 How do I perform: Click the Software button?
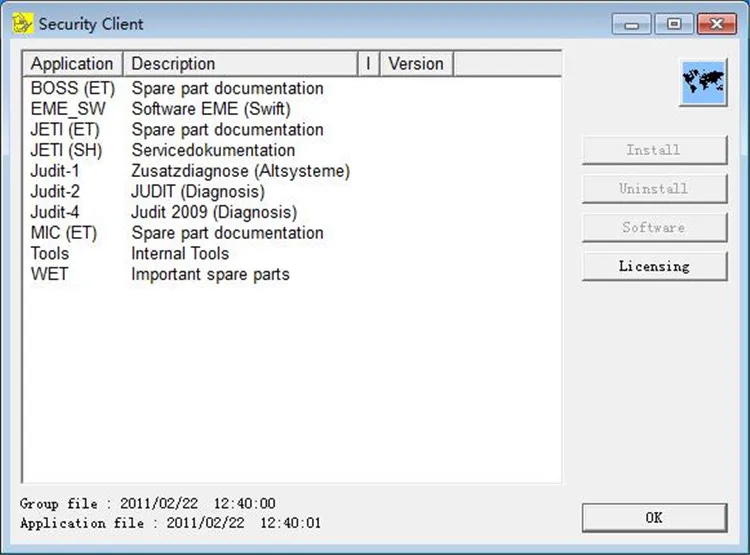[x=654, y=227]
